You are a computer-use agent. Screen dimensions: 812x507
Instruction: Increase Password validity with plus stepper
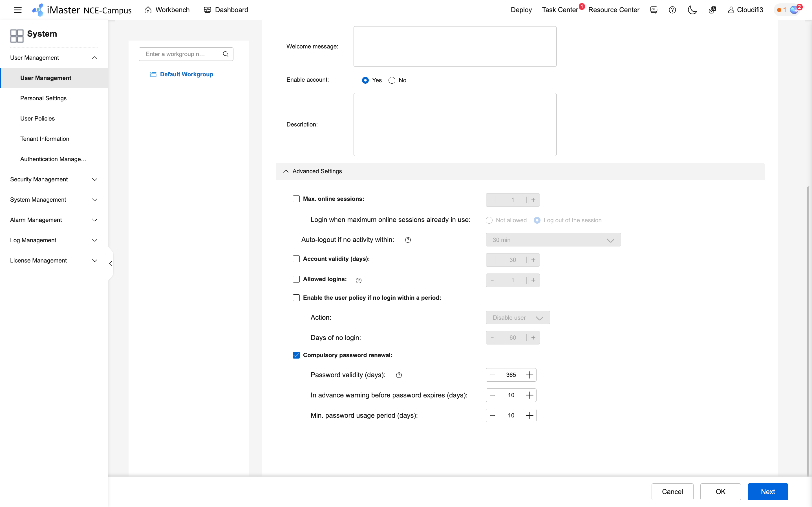click(x=529, y=375)
